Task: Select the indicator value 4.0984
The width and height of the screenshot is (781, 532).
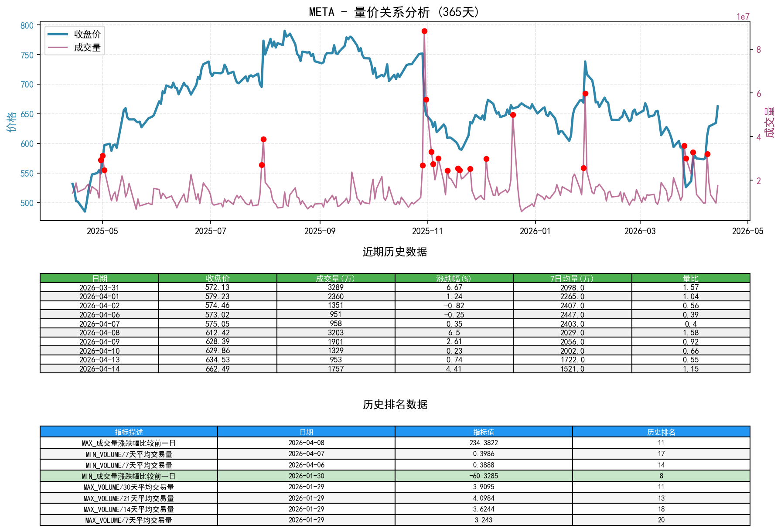Action: coord(484,498)
